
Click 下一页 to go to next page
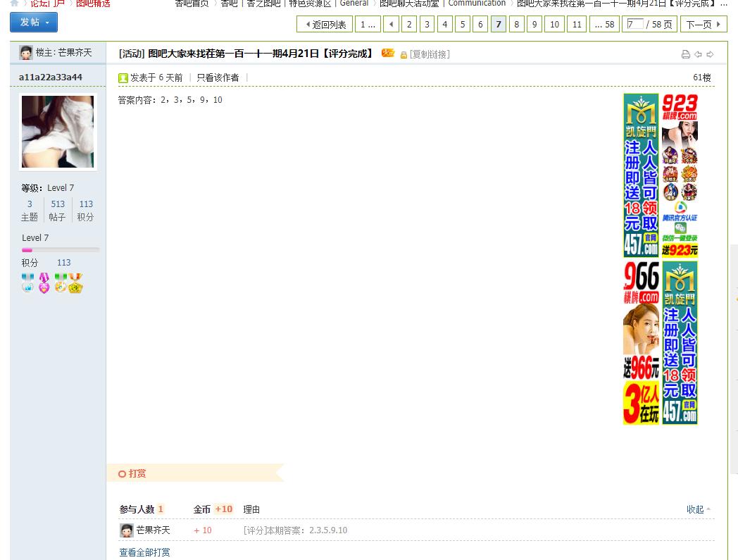(x=703, y=25)
